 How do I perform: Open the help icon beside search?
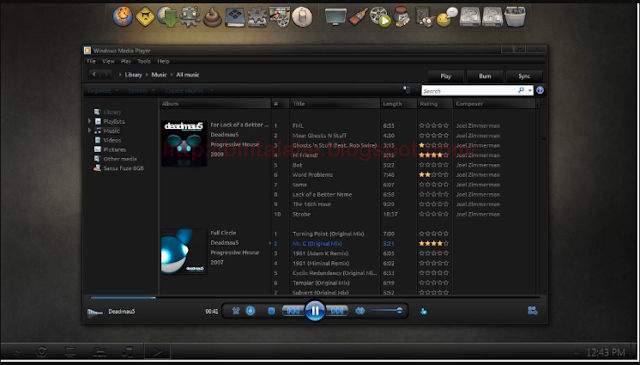[x=540, y=90]
